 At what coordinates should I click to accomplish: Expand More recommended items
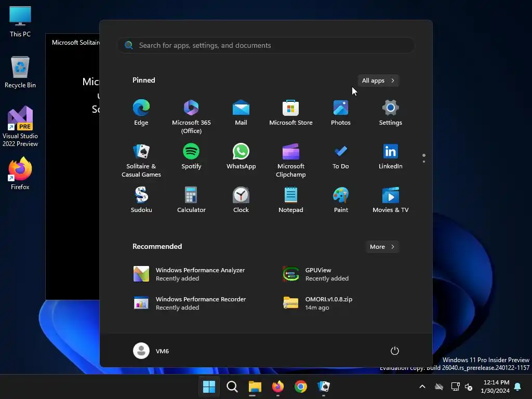coord(382,247)
